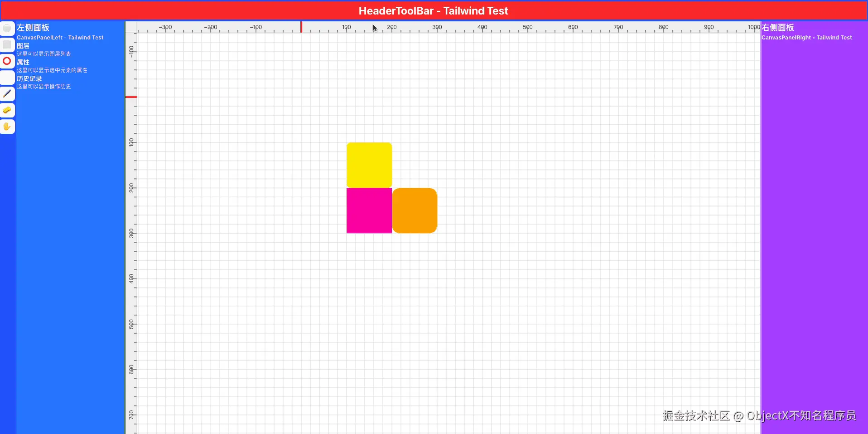868x434 pixels.
Task: Click the 左侧面板 panel heading
Action: click(x=33, y=28)
